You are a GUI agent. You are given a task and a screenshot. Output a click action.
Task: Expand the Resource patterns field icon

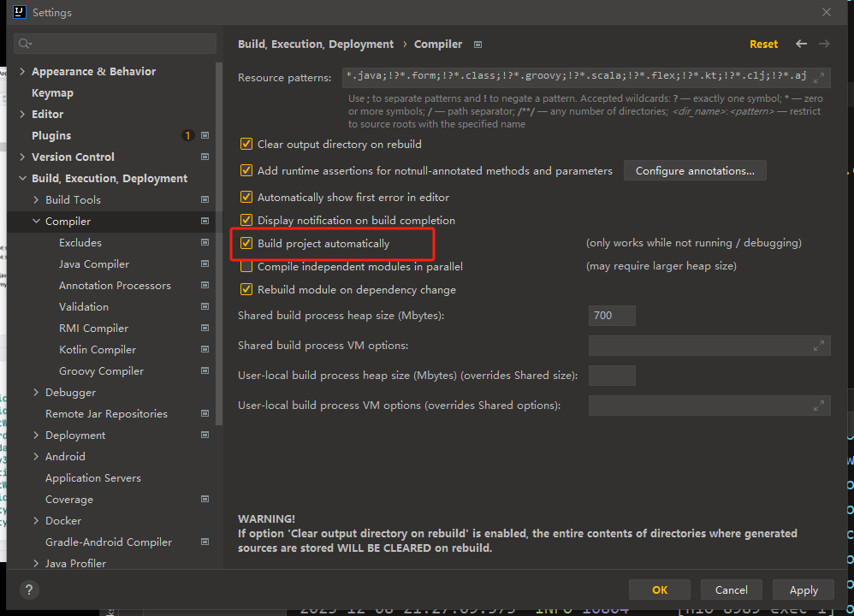pyautogui.click(x=819, y=78)
